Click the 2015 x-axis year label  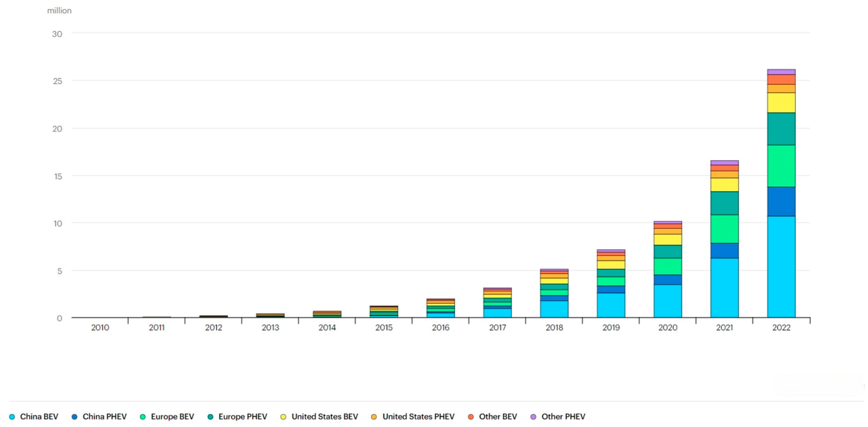point(384,327)
